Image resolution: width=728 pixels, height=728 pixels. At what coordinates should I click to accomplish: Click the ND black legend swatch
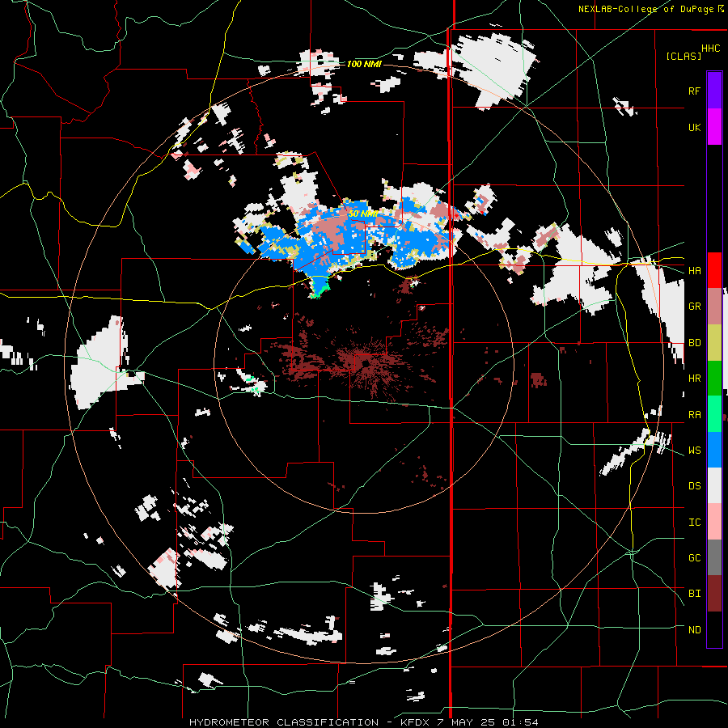[x=714, y=629]
